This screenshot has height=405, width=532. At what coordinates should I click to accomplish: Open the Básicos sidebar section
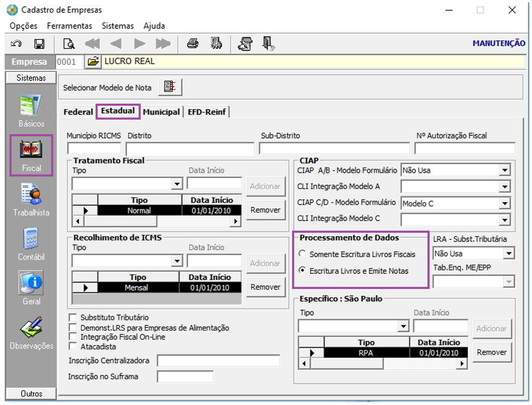point(31,111)
